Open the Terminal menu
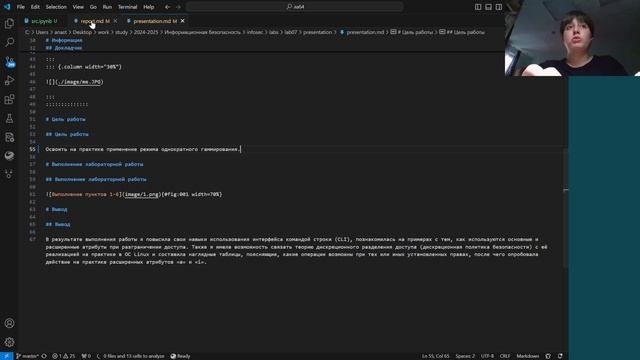This screenshot has height=360, width=640. coord(127,7)
